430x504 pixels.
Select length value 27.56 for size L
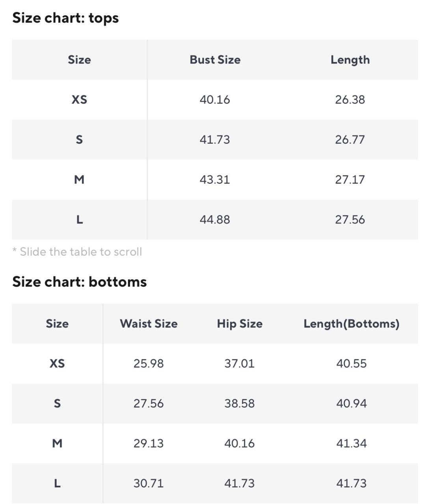pos(350,220)
